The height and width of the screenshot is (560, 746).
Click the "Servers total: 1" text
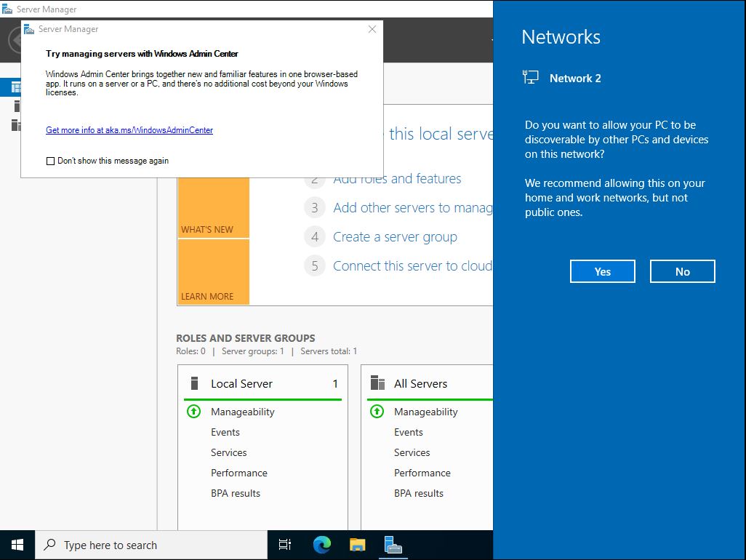tap(329, 351)
